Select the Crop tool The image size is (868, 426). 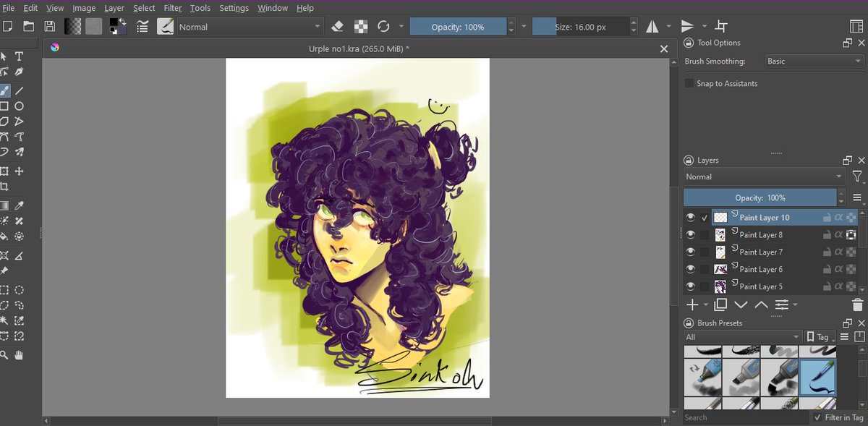4,187
